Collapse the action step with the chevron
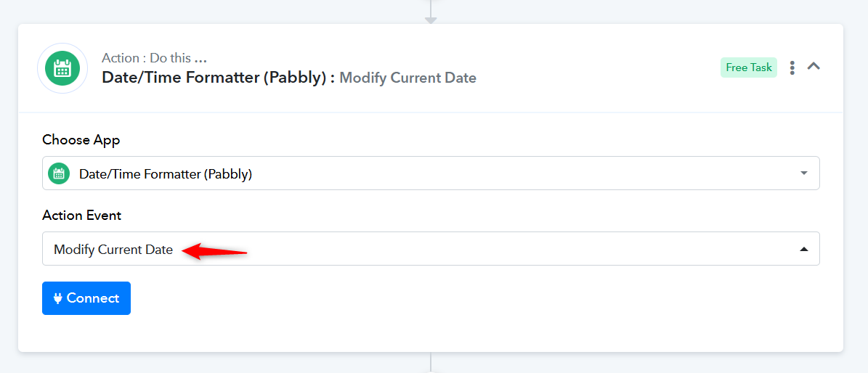 coord(814,66)
